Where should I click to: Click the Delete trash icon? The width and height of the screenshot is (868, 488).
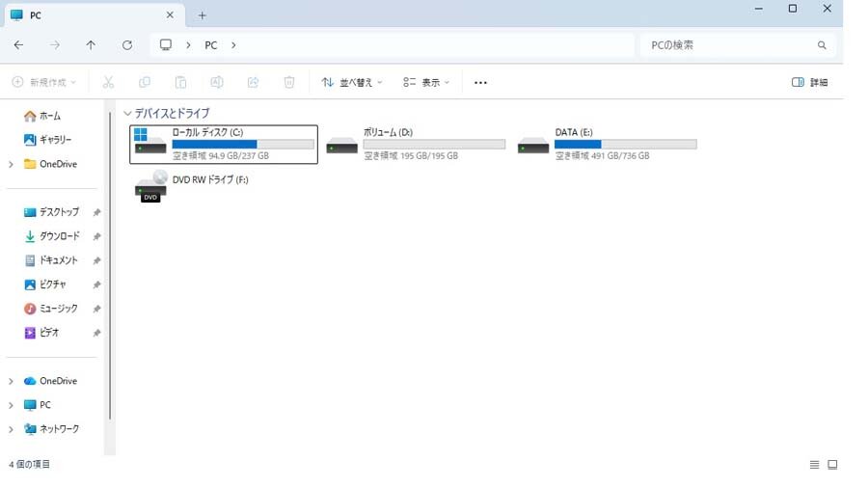coord(289,82)
